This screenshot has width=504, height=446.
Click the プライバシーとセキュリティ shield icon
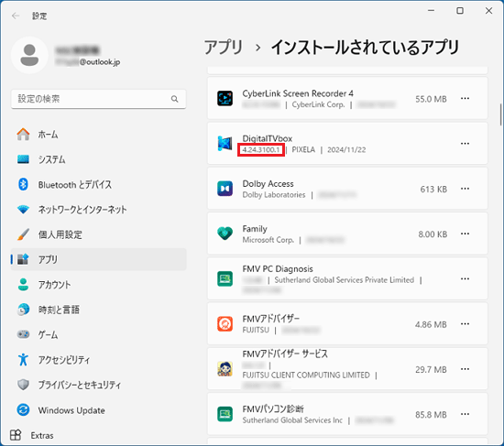[x=23, y=385]
